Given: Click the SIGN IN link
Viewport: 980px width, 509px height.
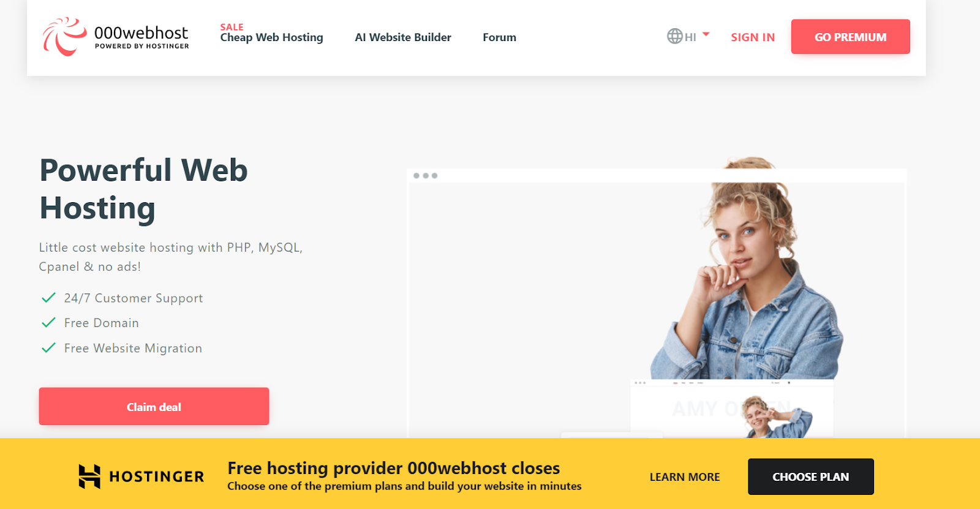Looking at the screenshot, I should (x=753, y=37).
